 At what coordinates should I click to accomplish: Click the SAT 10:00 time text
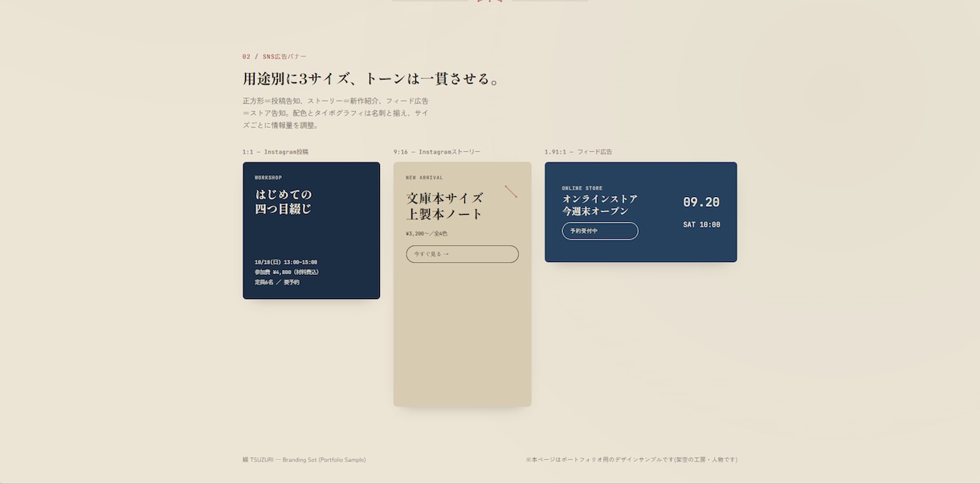pyautogui.click(x=701, y=225)
